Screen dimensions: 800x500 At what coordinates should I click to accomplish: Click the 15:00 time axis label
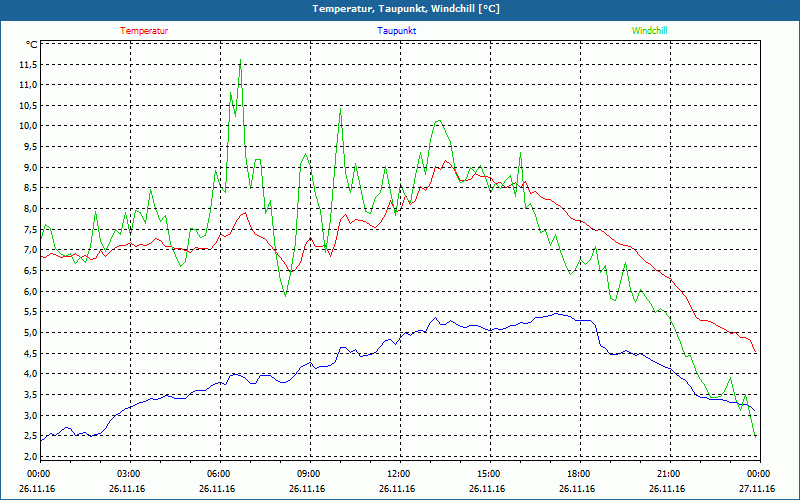(488, 474)
